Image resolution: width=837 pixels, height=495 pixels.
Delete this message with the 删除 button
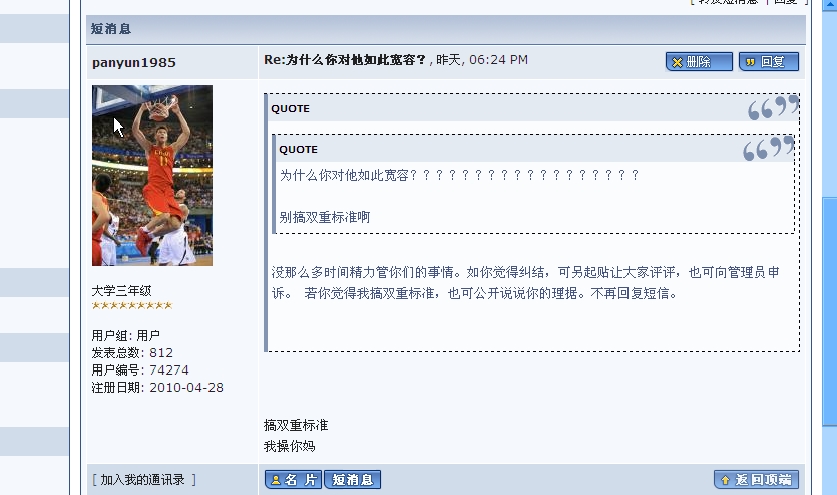(699, 61)
